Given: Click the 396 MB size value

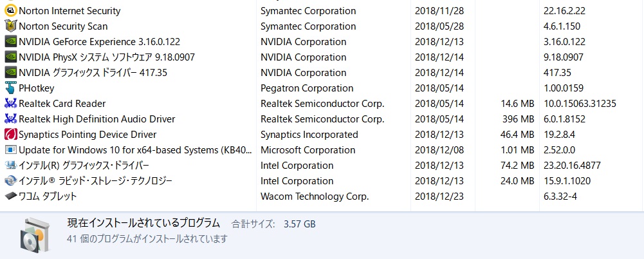Looking at the screenshot, I should pyautogui.click(x=518, y=119).
